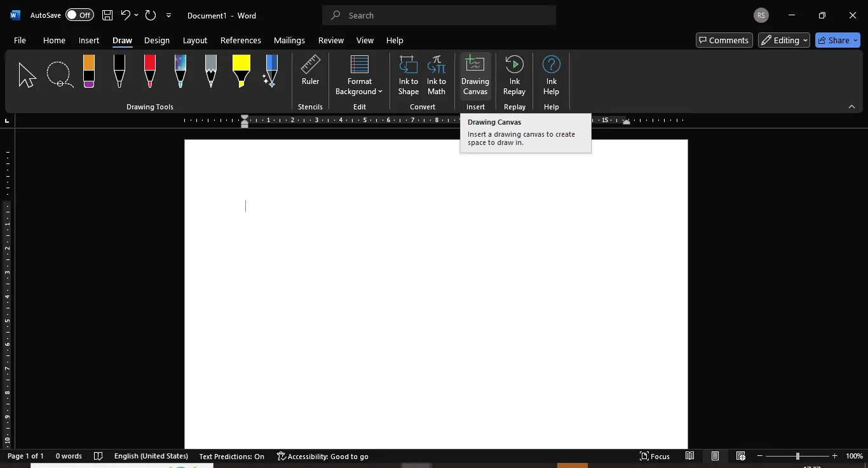Expand the Format Background dropdown
868x468 pixels.
coord(359,75)
